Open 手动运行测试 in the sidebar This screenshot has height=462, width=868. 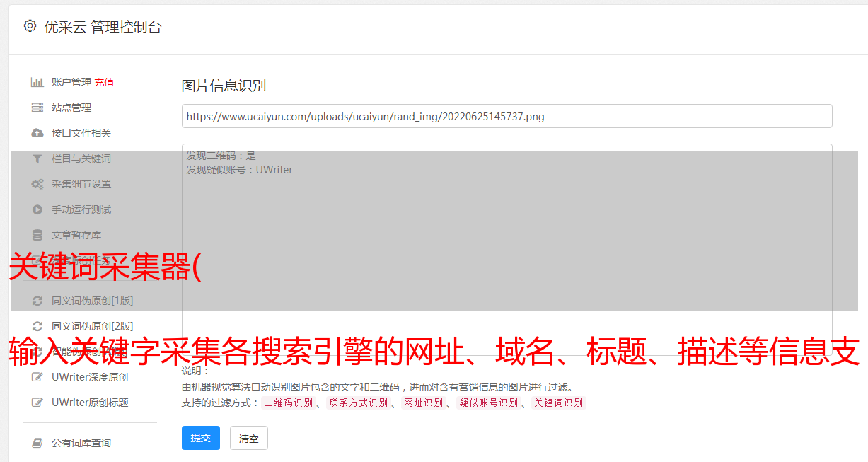(x=81, y=209)
